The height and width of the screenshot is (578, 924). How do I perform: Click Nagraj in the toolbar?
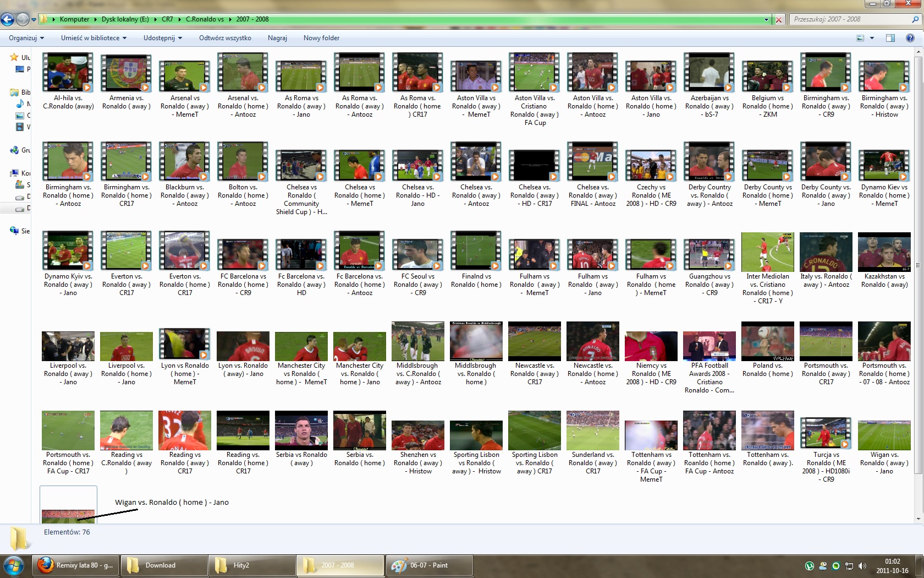277,38
